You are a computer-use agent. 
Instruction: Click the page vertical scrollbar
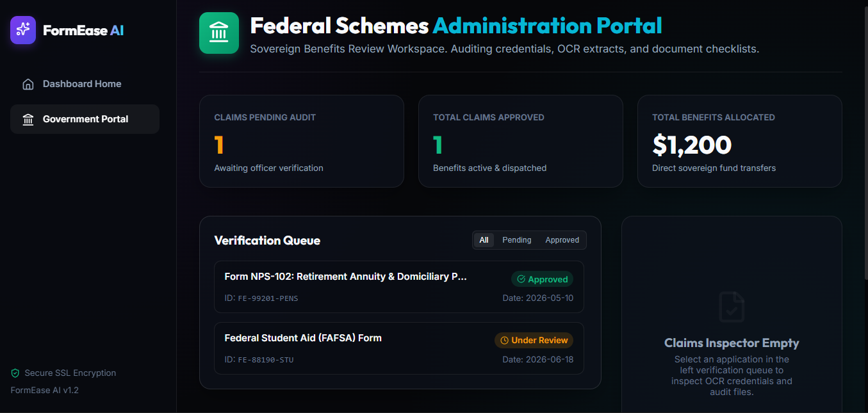(865, 141)
